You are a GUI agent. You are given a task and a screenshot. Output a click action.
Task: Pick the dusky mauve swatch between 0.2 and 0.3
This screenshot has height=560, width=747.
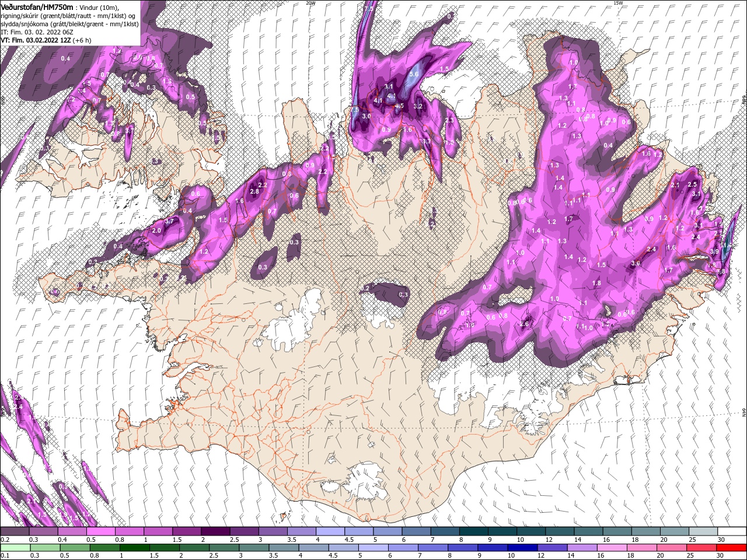(x=15, y=531)
